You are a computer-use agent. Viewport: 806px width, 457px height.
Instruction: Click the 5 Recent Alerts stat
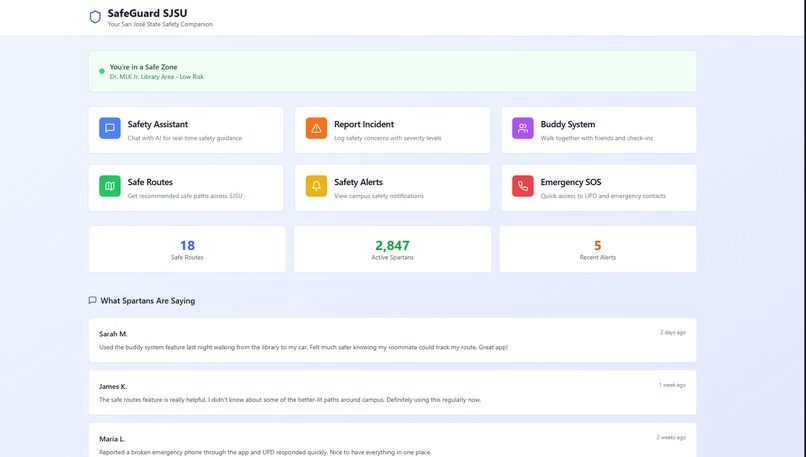click(x=597, y=250)
